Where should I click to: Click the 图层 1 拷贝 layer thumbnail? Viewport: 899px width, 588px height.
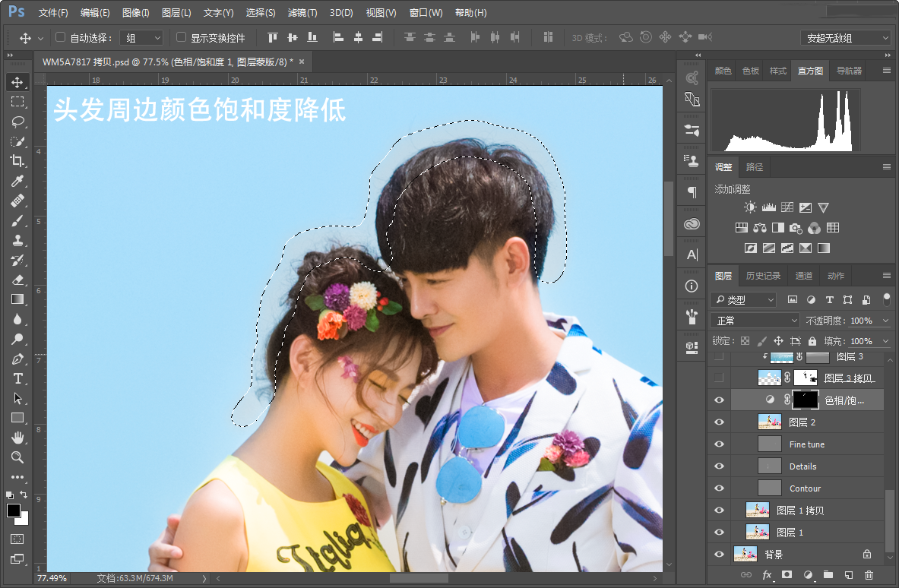[x=758, y=510]
